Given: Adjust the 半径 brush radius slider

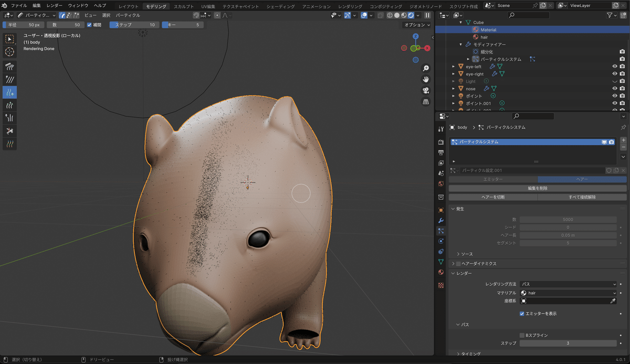Looking at the screenshot, I should pyautogui.click(x=24, y=25).
